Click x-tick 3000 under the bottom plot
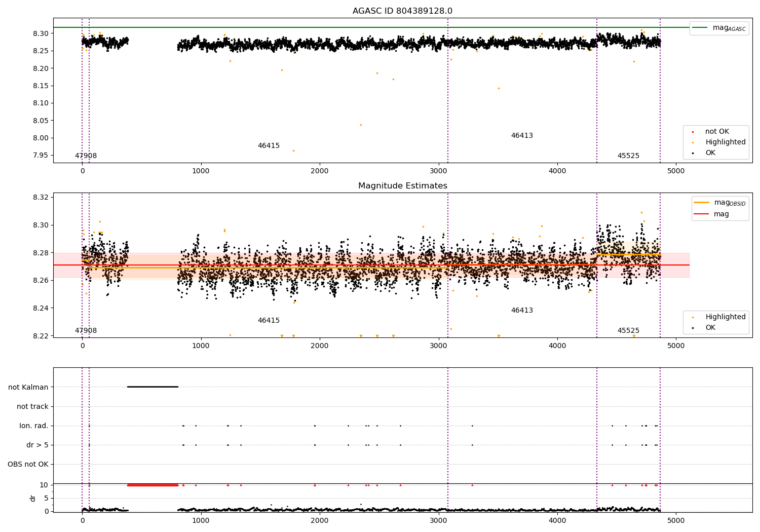760x532 pixels. coord(439,521)
